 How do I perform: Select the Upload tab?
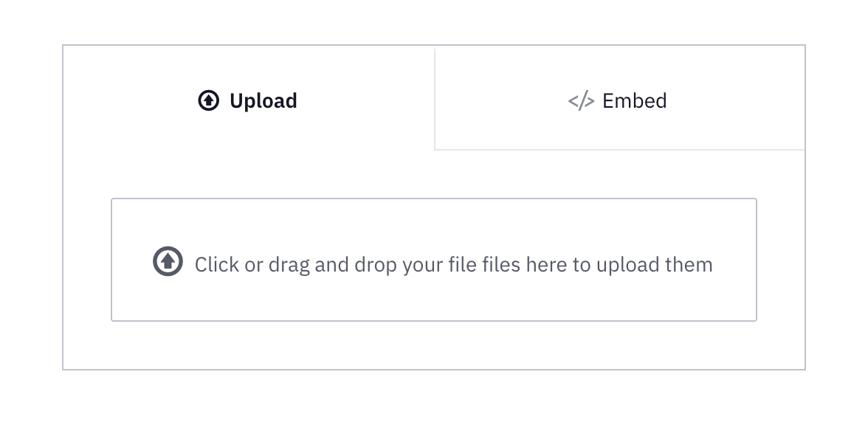point(249,97)
